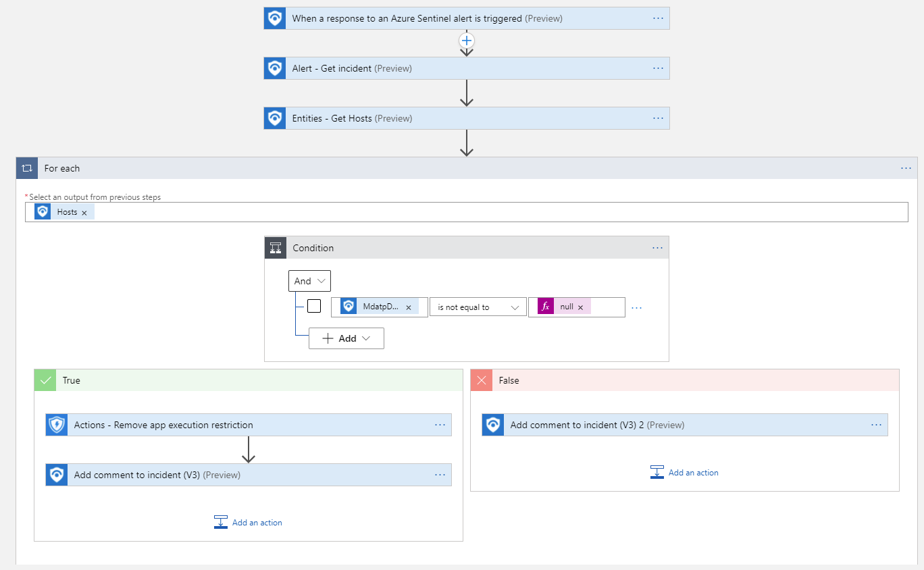
Task: Remove the MdatpD... token with its x
Action: click(x=409, y=307)
